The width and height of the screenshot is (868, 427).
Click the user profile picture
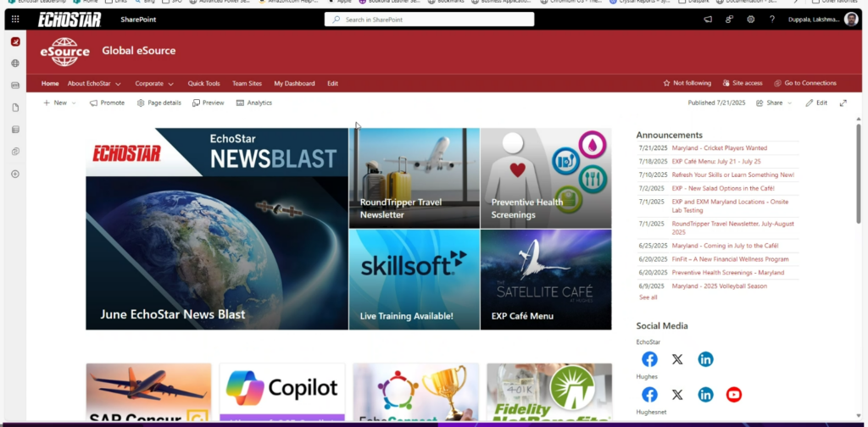[x=851, y=19]
